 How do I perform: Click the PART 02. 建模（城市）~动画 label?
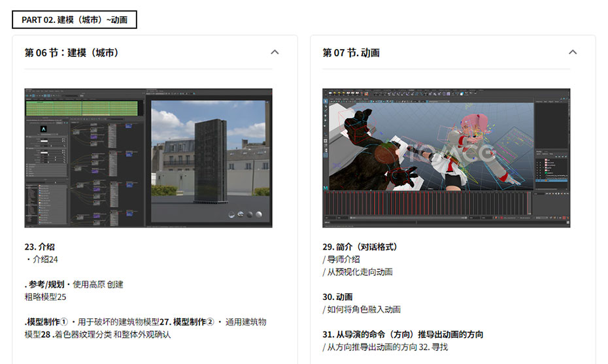(x=75, y=20)
